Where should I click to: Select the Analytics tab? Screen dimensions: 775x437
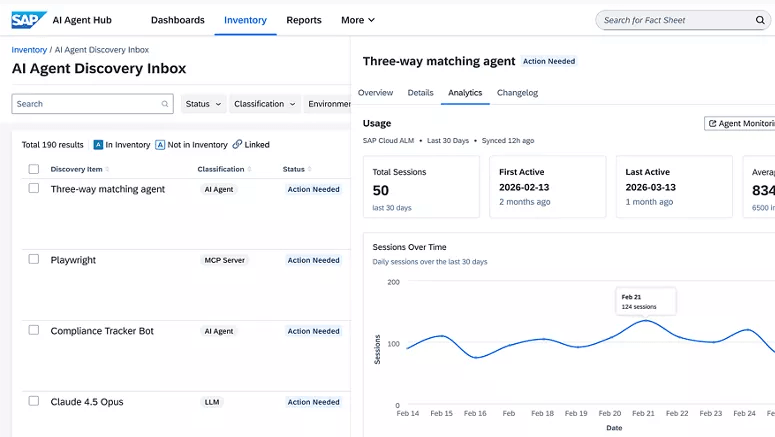click(465, 93)
